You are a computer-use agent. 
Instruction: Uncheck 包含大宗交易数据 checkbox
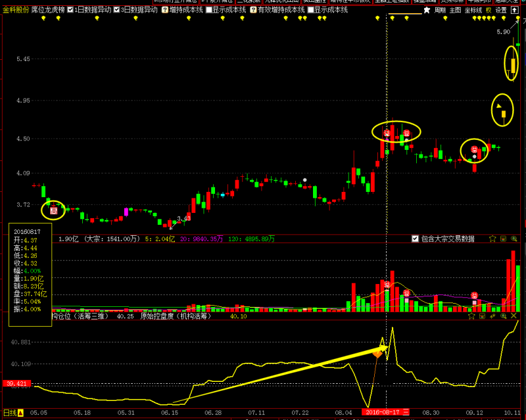(x=414, y=239)
